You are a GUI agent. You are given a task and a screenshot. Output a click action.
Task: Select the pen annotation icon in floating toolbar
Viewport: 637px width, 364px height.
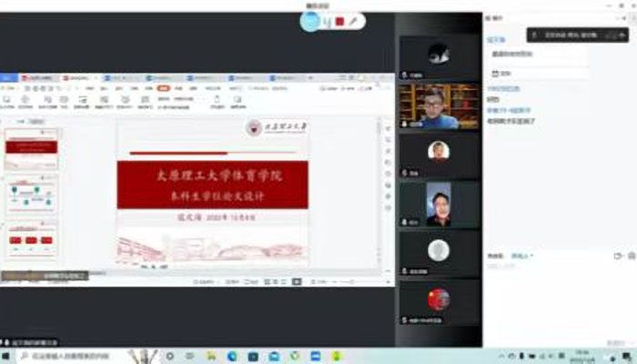click(352, 20)
